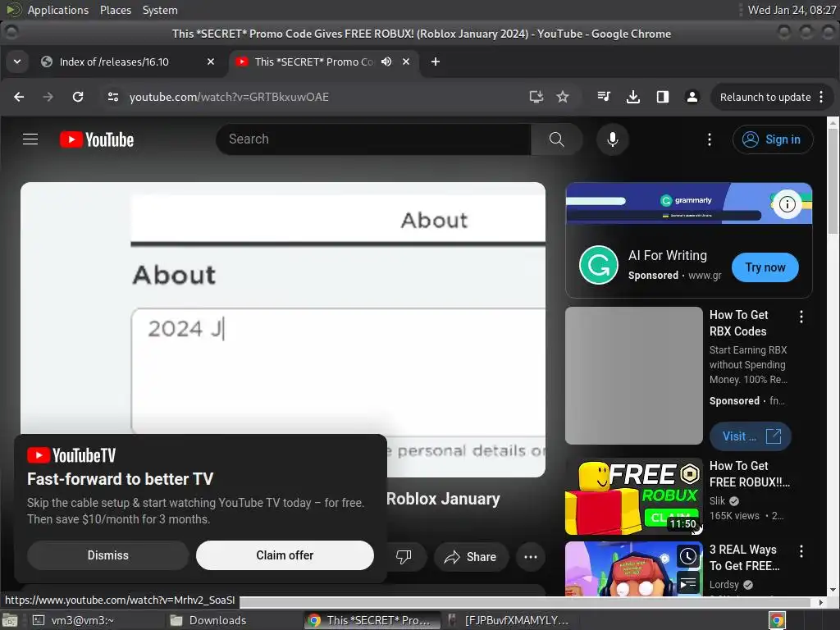Go back with the browser back arrow
Image resolution: width=840 pixels, height=630 pixels.
(x=19, y=97)
